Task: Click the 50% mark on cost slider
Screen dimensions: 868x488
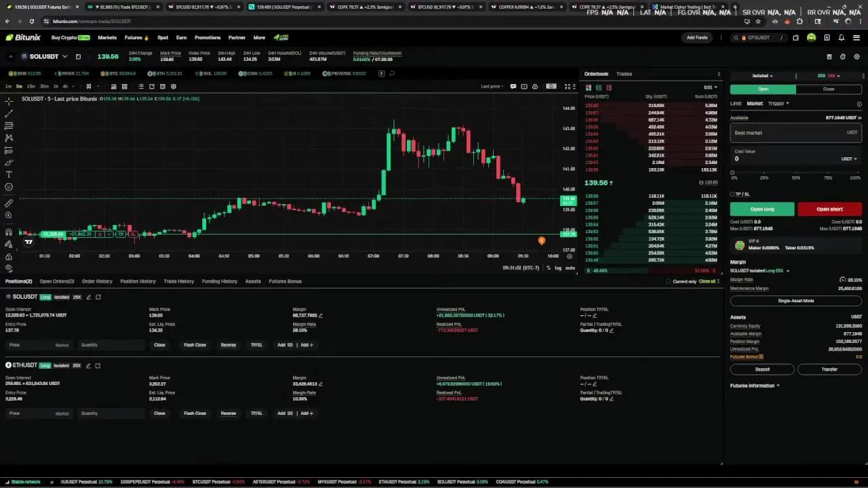Action: point(795,173)
